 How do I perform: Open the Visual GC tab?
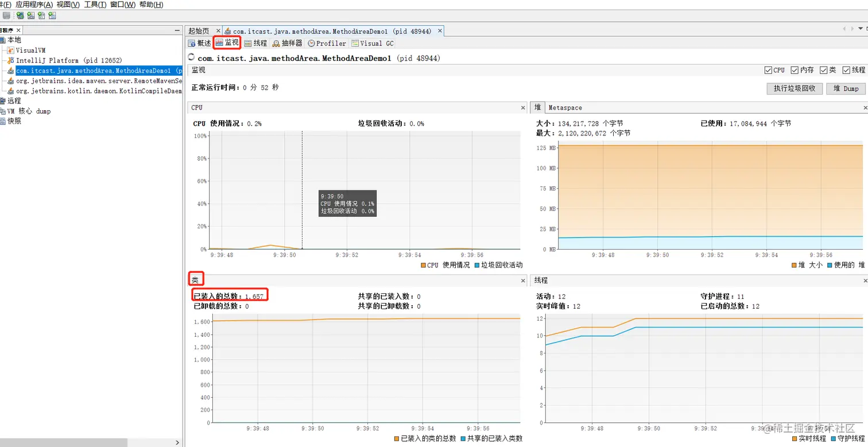tap(373, 43)
